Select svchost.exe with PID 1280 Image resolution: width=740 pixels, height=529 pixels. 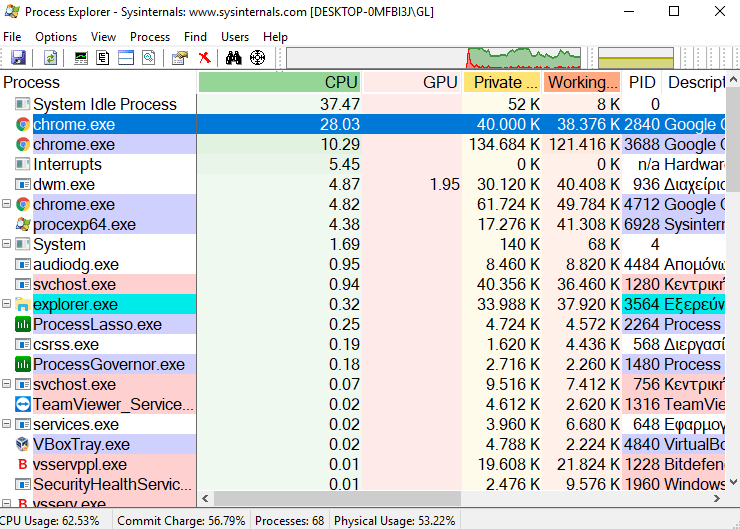pos(362,284)
